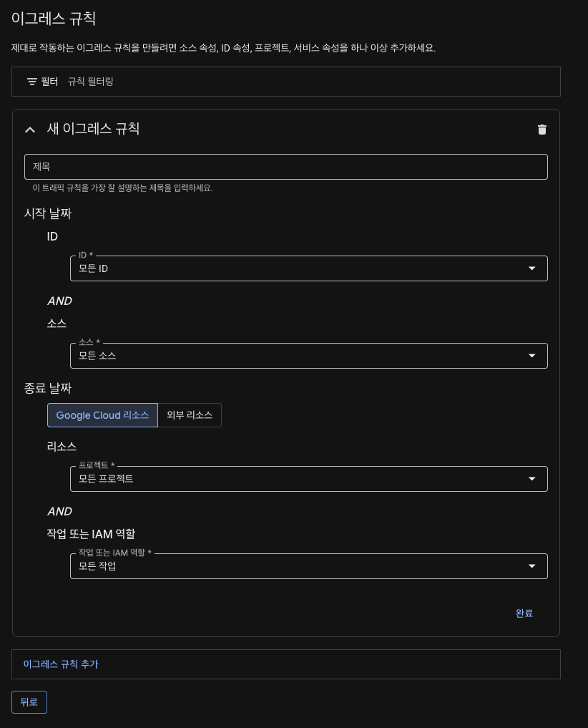Open the 모든 프로젝트 dropdown

pos(308,479)
